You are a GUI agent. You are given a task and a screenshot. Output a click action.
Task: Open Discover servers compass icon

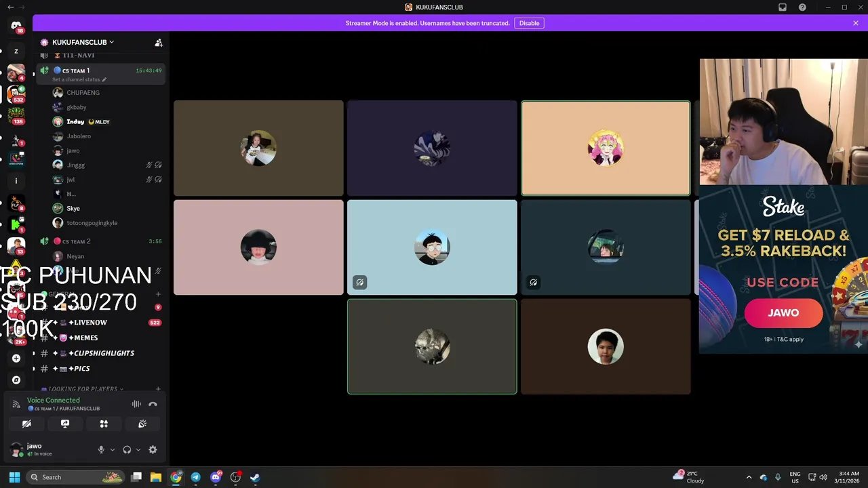[16, 380]
